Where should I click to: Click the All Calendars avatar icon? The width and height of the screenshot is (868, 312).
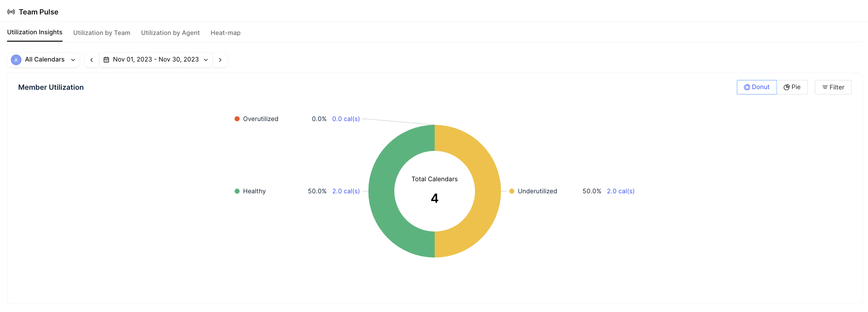[x=16, y=60]
